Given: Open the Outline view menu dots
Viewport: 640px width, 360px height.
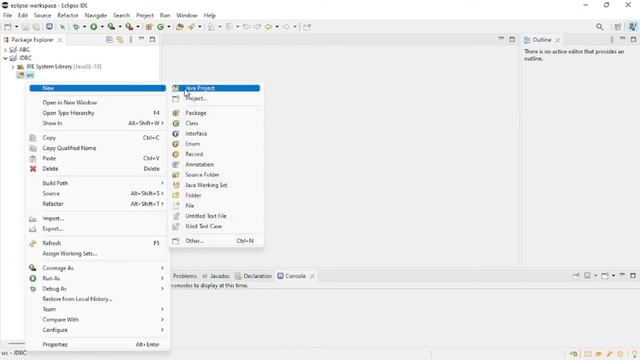Looking at the screenshot, I should click(x=611, y=40).
